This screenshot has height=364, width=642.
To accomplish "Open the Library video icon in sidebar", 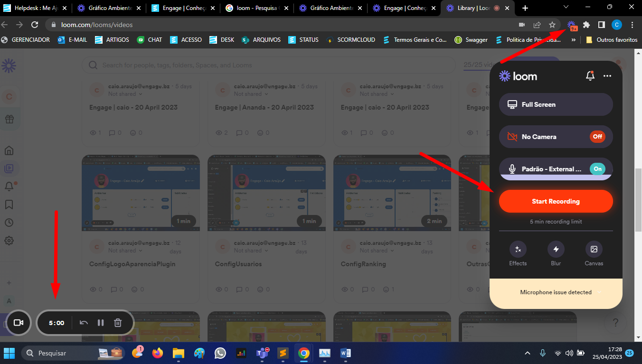I will click(x=9, y=168).
